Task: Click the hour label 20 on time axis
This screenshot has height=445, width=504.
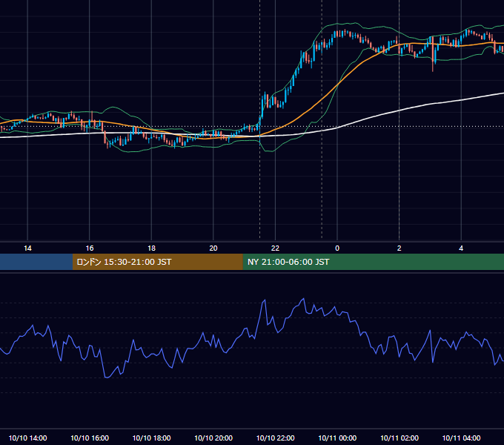Action: [x=213, y=248]
